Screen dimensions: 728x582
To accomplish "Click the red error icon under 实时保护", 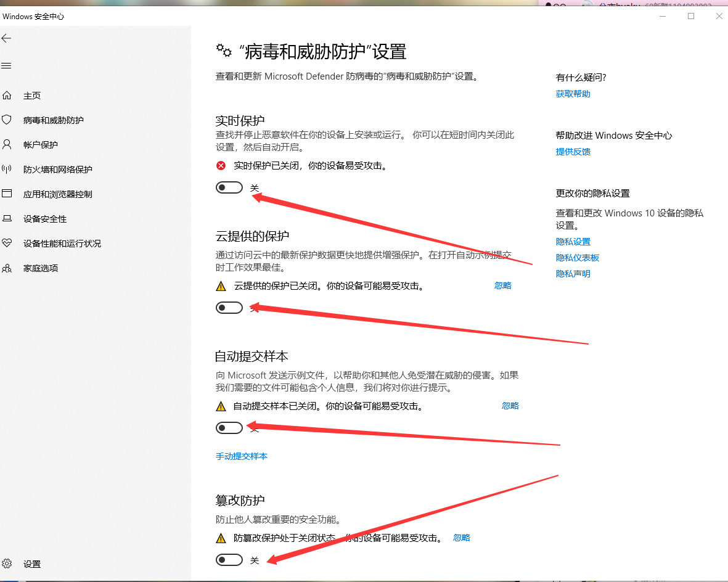I will point(221,165).
